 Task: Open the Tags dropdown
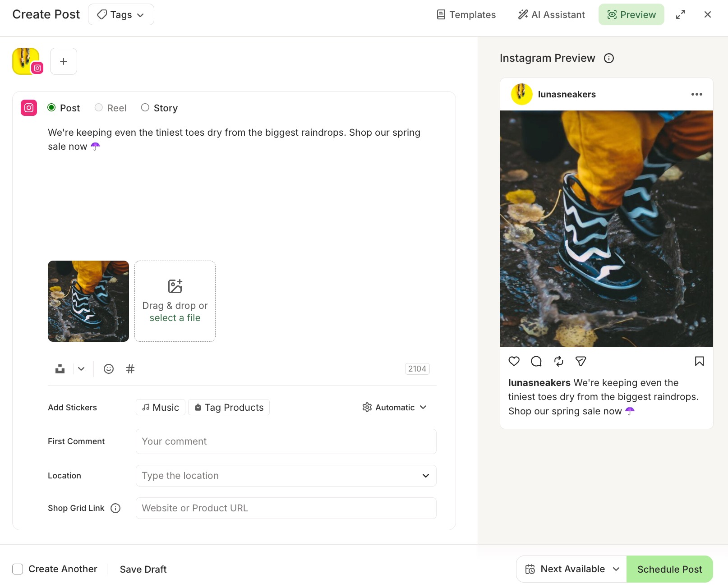tap(120, 14)
